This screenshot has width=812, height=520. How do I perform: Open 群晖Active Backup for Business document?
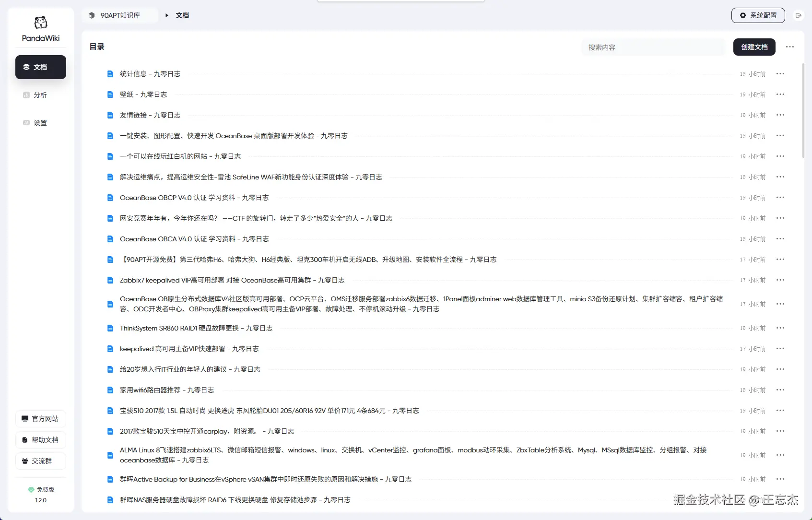[x=266, y=479]
